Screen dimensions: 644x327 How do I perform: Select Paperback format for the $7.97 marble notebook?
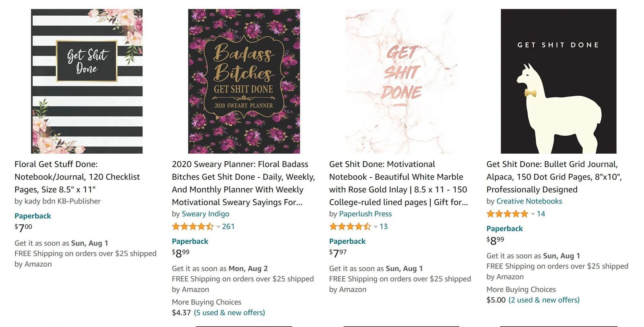347,241
